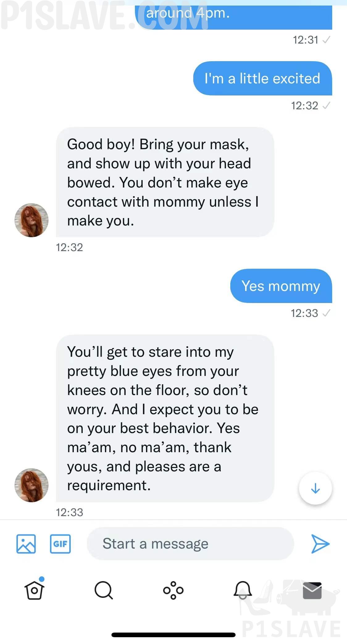Tap the 'around 4pm.' message bubble
The image size is (347, 644).
pyautogui.click(x=233, y=16)
